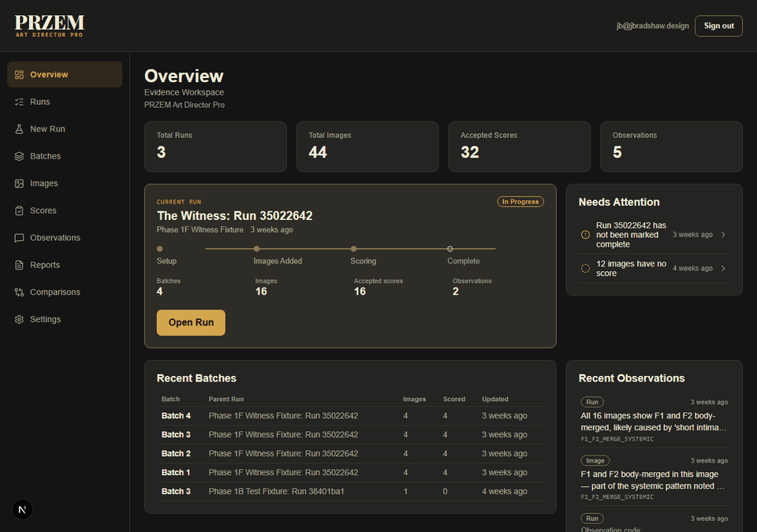Click the '4 weeks ago' value in Batch 3 row
Viewport: 757px width, 532px height.
click(x=504, y=492)
